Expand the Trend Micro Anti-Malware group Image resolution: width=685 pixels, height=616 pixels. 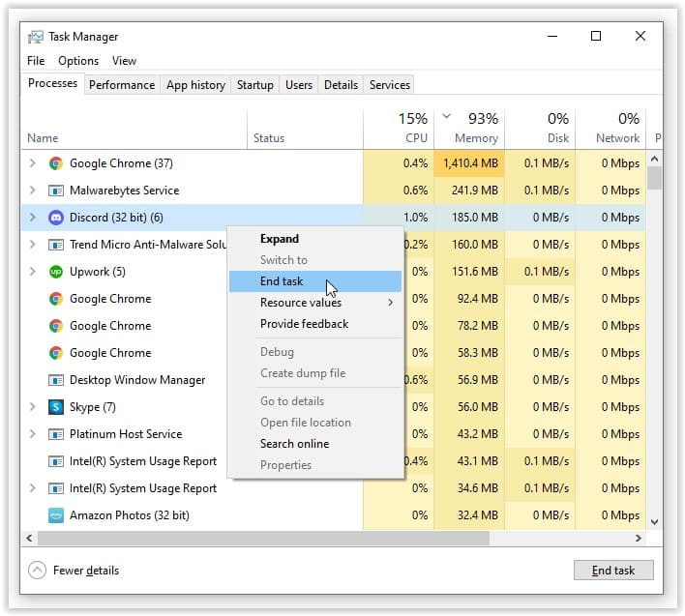pyautogui.click(x=32, y=245)
